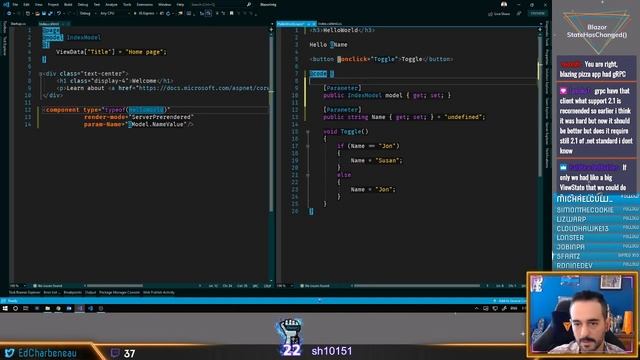Collapse the else block outline
Viewport: 640px width, 360px height.
[308, 175]
